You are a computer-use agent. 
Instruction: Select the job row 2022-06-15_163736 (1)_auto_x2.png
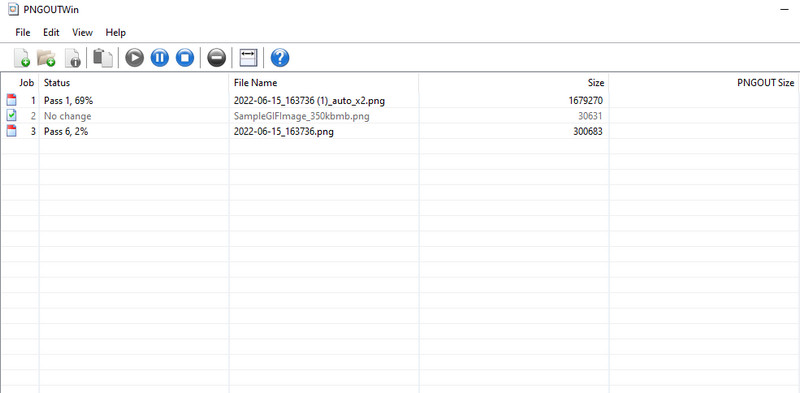[x=400, y=101]
